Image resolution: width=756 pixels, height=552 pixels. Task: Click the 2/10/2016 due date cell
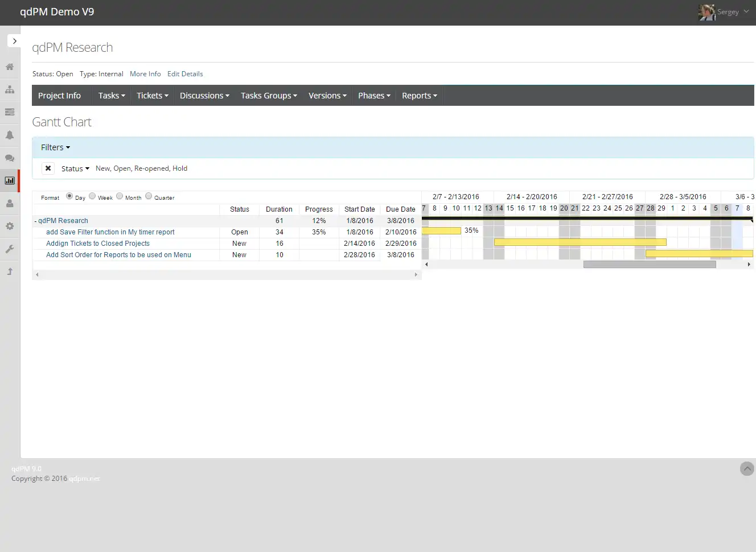click(x=401, y=232)
